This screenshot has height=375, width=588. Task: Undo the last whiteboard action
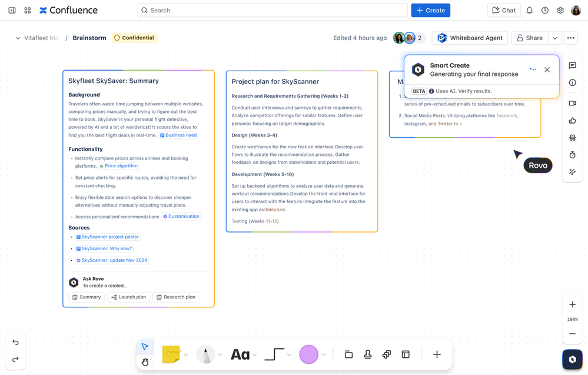(15, 342)
